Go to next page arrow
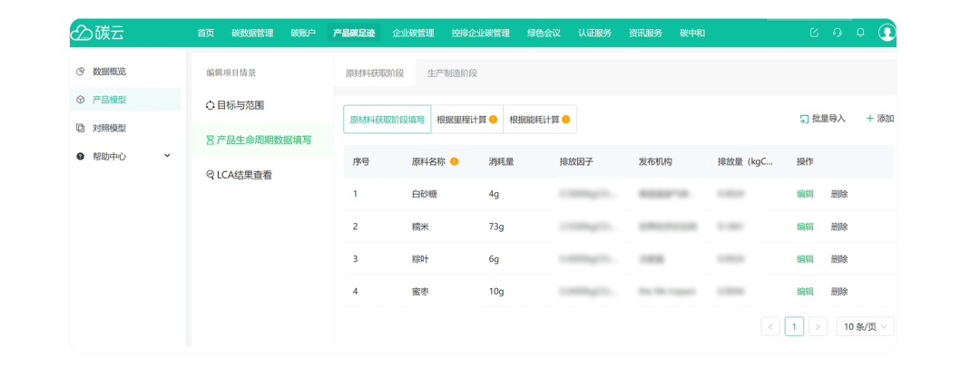This screenshot has height=377, width=980. click(818, 326)
